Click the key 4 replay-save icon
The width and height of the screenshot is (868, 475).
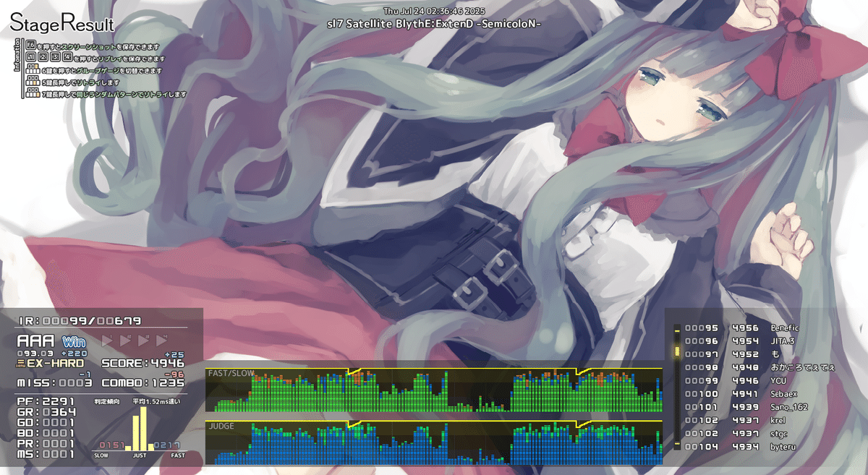coord(68,56)
